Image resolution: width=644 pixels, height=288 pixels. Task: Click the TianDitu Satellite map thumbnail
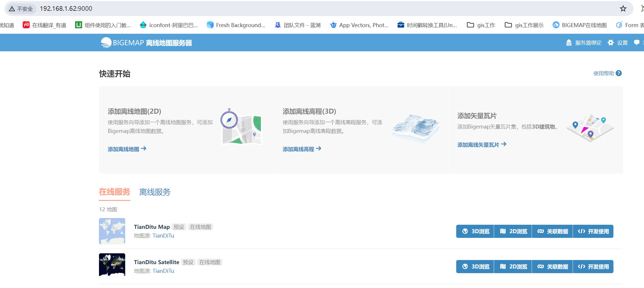click(x=112, y=266)
